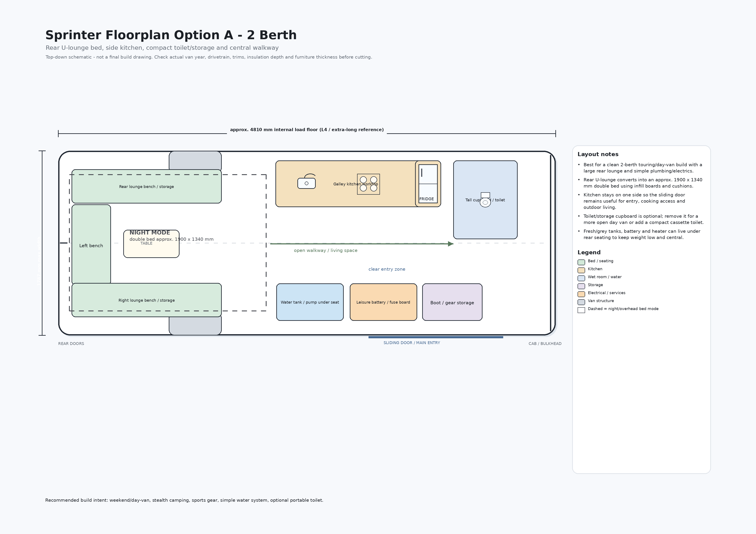Select the Galley kitchen worktop label
The width and height of the screenshot is (756, 534).
[x=356, y=184]
